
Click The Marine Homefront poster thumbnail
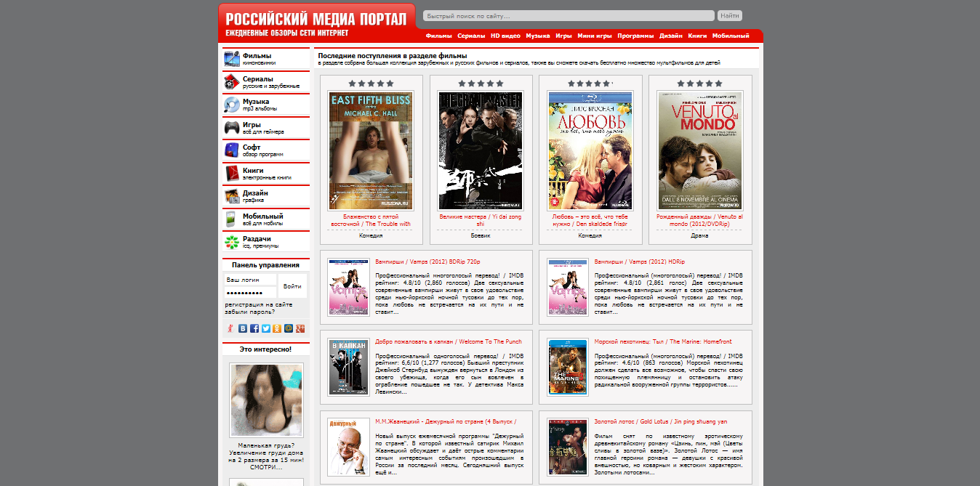click(568, 368)
